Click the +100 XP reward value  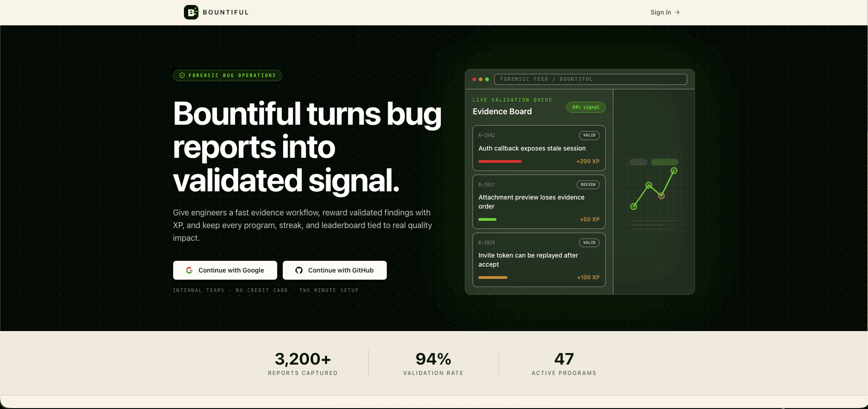pyautogui.click(x=588, y=278)
